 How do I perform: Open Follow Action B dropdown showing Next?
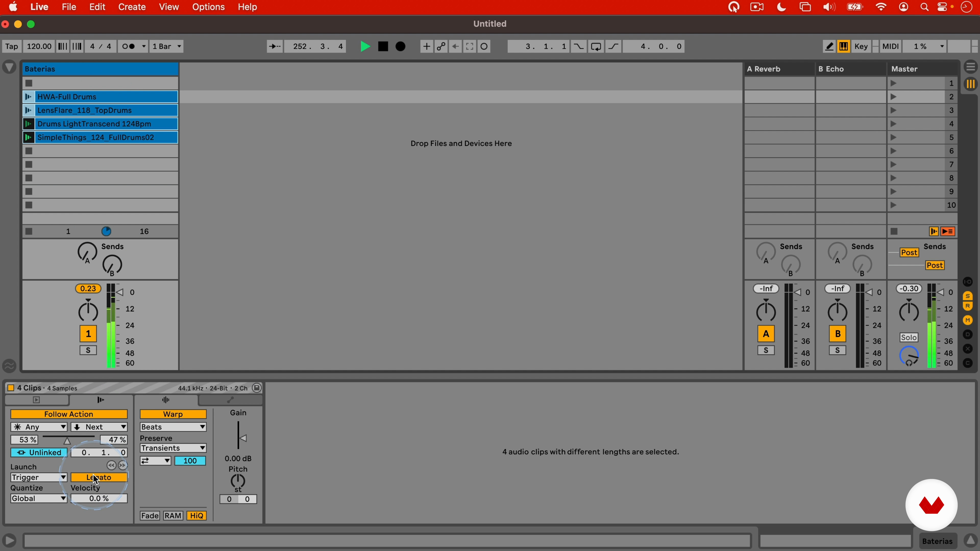(x=99, y=428)
